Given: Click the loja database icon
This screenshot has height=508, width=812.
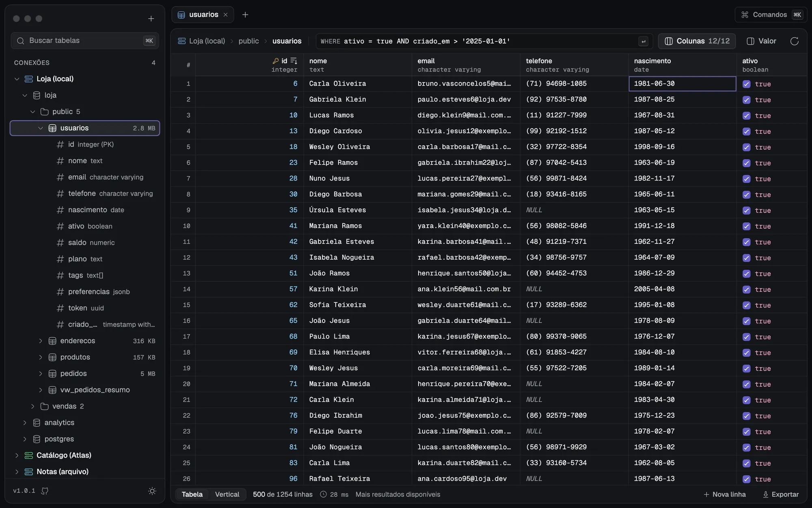Looking at the screenshot, I should point(37,95).
